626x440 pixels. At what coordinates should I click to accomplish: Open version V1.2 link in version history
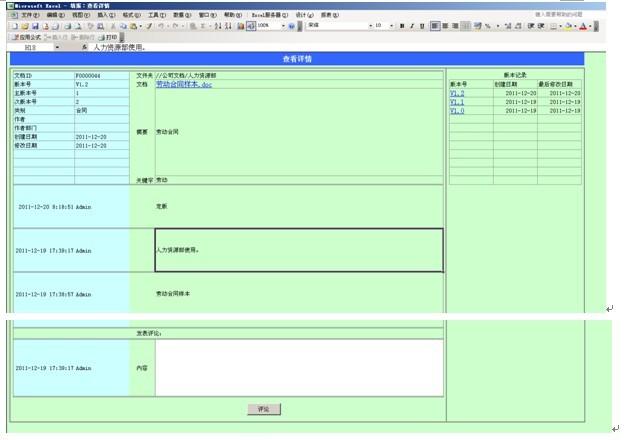point(457,93)
